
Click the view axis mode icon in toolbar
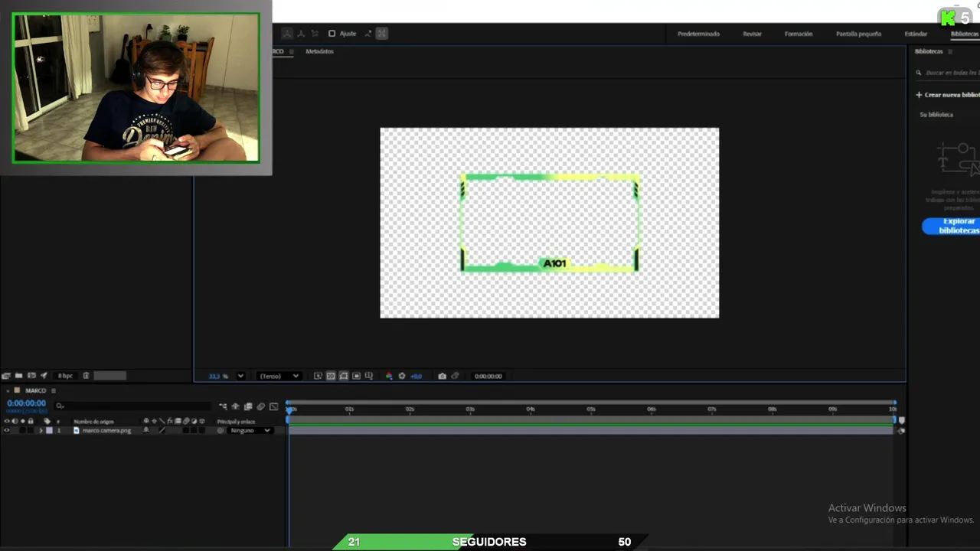[x=314, y=34]
